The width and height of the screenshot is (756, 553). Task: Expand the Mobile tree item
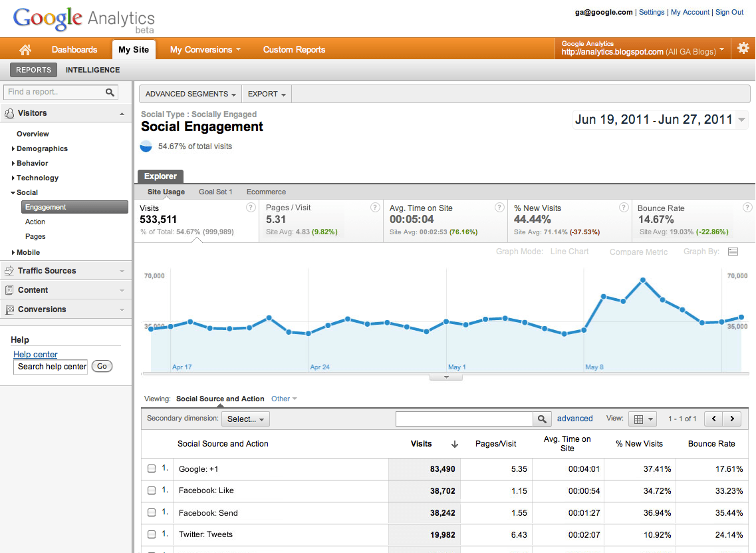click(x=13, y=252)
